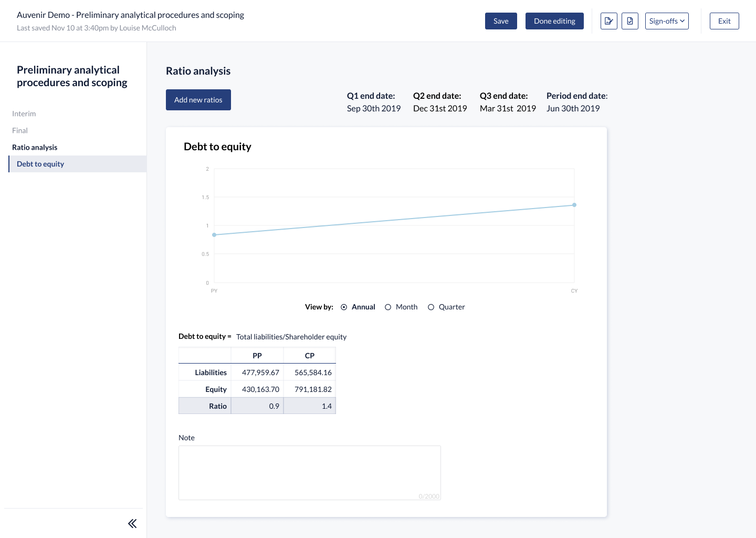Open the Sign-offs dropdown

point(667,21)
